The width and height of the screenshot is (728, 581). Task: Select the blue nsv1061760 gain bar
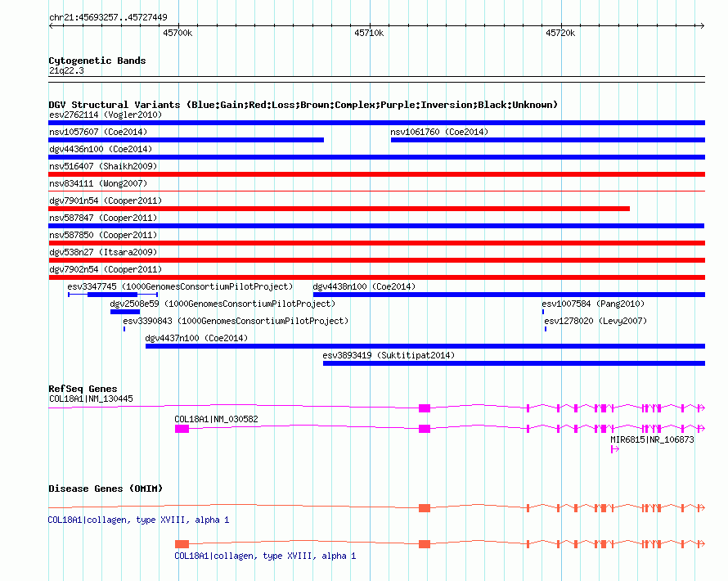[x=548, y=140]
